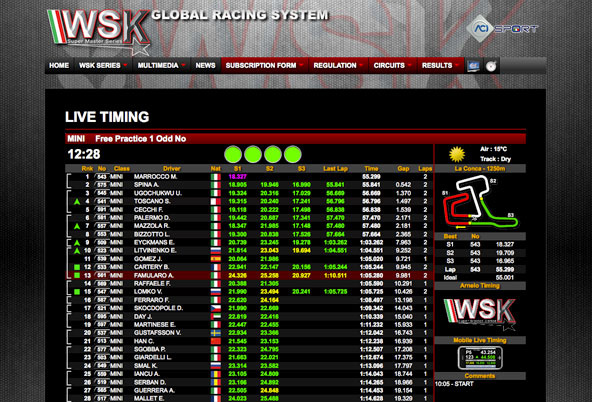Click the La Conca - 1250m label

pyautogui.click(x=480, y=169)
